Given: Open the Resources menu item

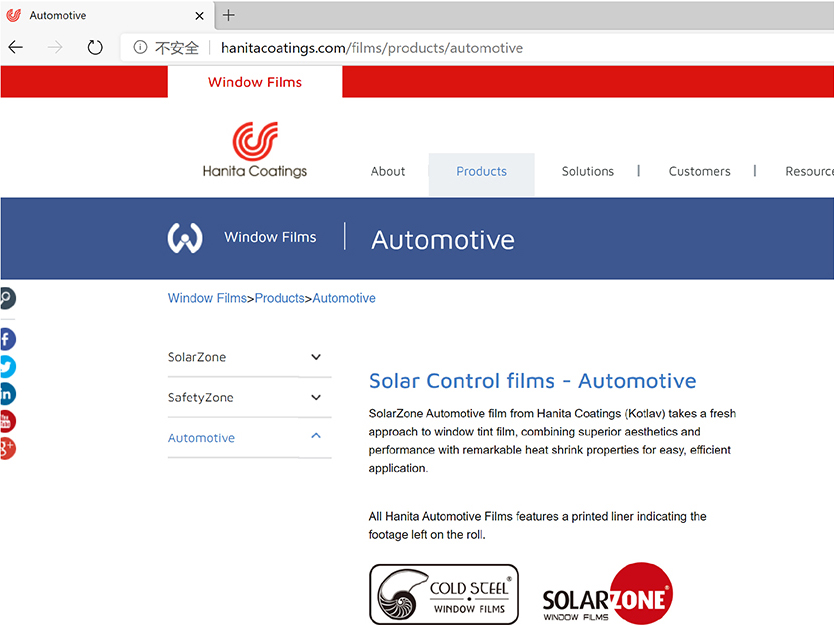Looking at the screenshot, I should coord(809,171).
